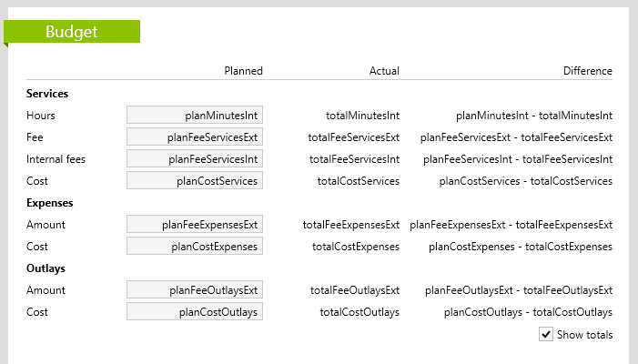Click the Show totals label text

pos(584,335)
